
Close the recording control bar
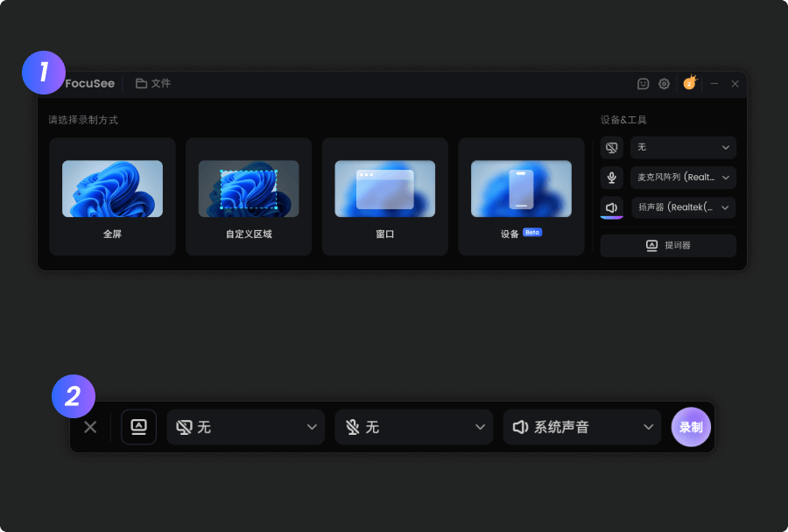pyautogui.click(x=90, y=427)
